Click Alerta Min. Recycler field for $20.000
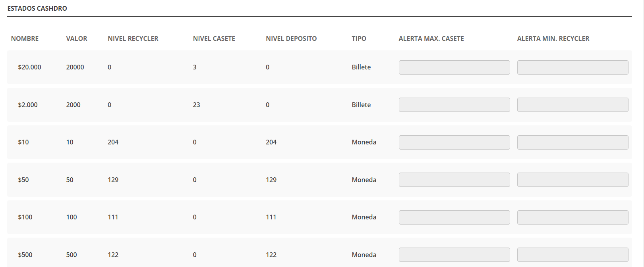 coord(572,67)
